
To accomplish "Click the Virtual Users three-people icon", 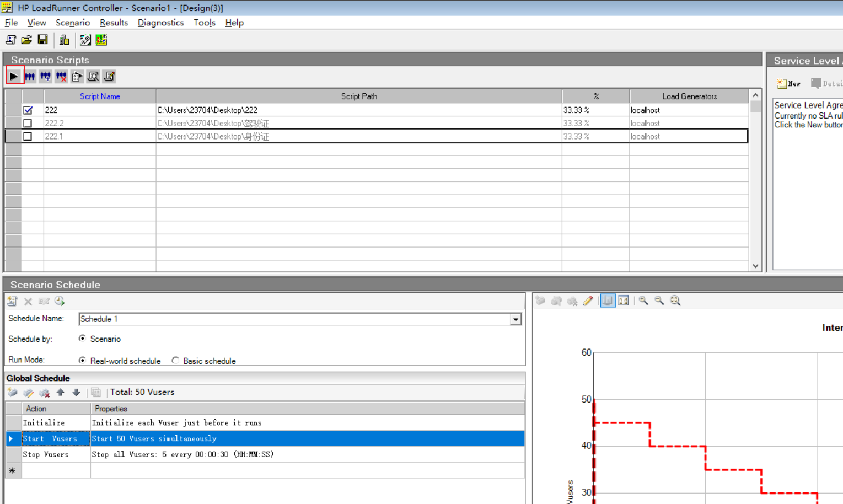I will [30, 76].
